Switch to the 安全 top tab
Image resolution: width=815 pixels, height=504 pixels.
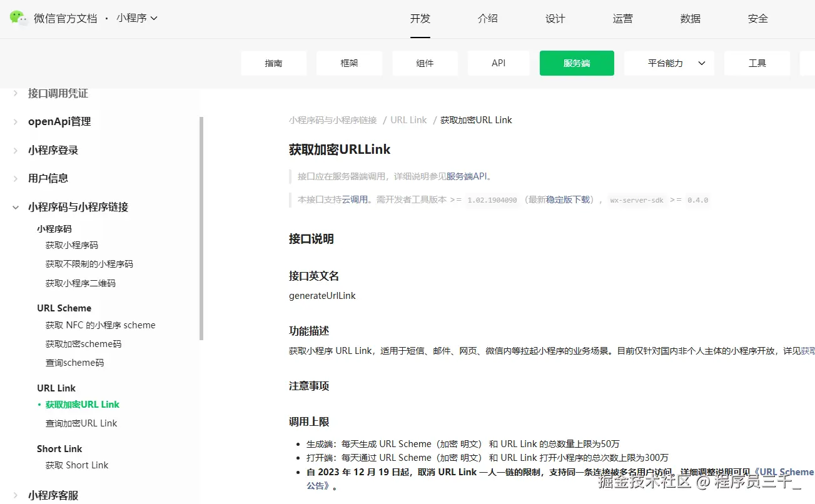click(x=758, y=19)
